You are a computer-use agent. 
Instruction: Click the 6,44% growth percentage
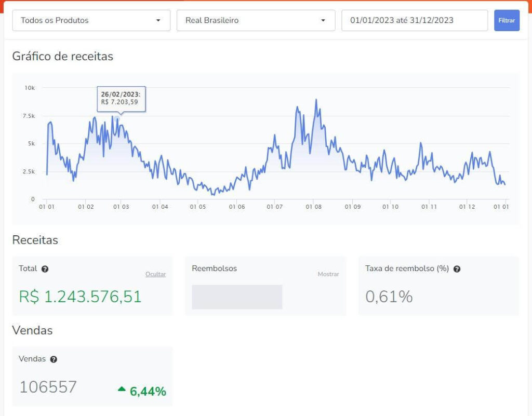coord(148,392)
